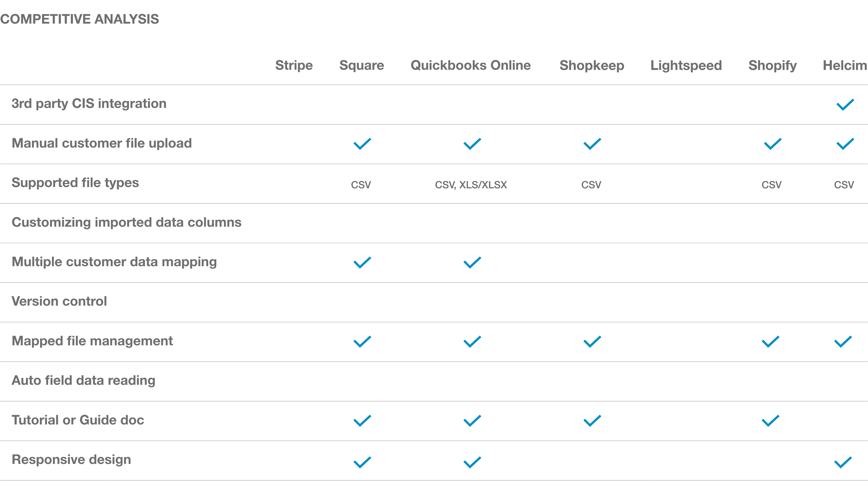868x486 pixels.
Task: Click the Supported file types row label
Action: point(75,183)
